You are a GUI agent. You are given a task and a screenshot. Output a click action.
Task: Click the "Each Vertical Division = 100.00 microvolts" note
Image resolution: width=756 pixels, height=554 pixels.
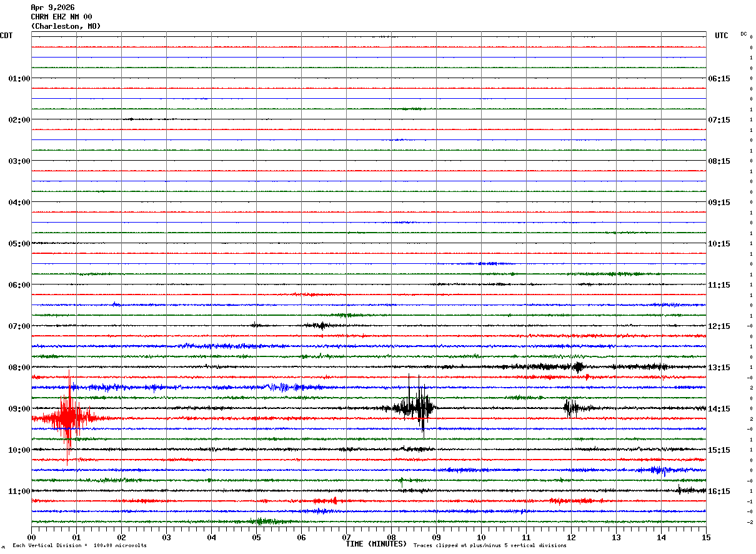[79, 546]
